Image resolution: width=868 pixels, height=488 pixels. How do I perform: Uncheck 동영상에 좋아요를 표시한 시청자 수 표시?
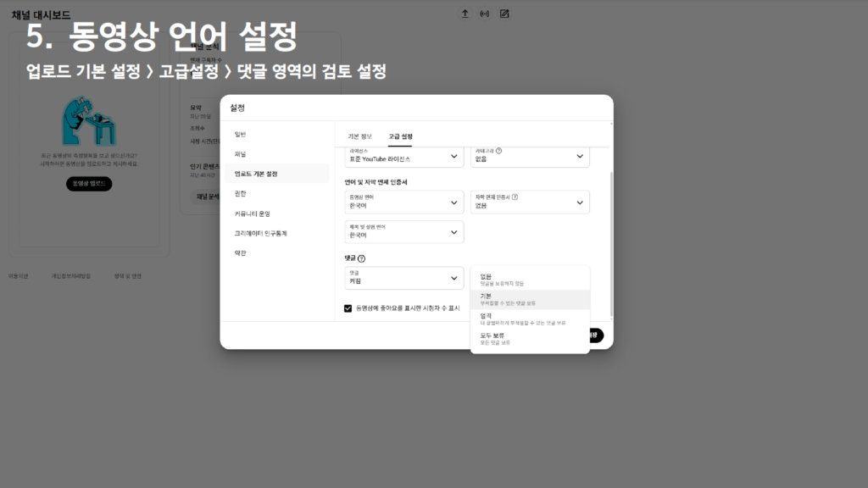click(x=348, y=308)
